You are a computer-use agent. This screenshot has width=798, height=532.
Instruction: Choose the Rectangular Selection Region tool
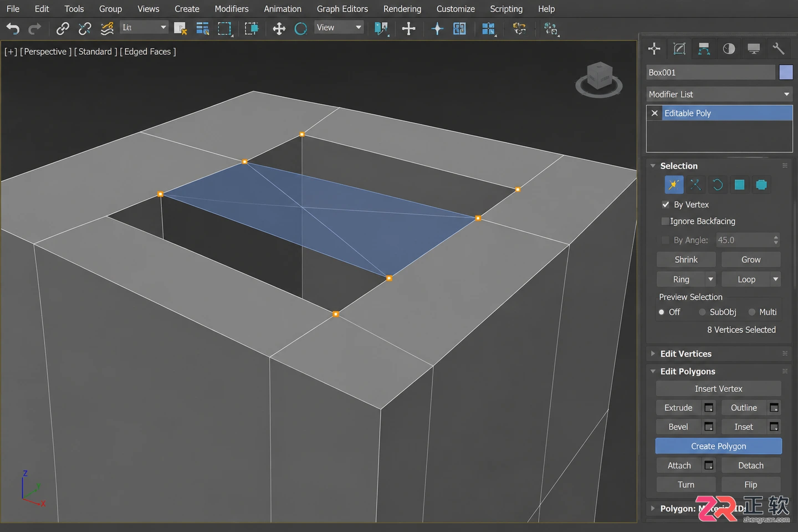click(x=224, y=28)
